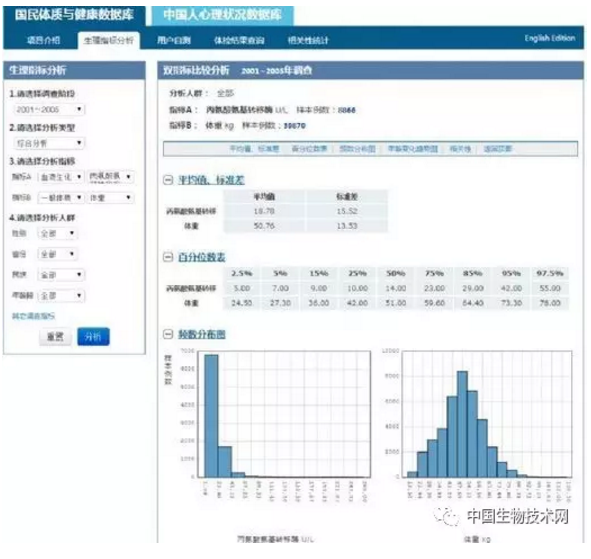This screenshot has width=591, height=559.
Task: Select the 78.00 weight percentile cell
Action: click(x=550, y=303)
